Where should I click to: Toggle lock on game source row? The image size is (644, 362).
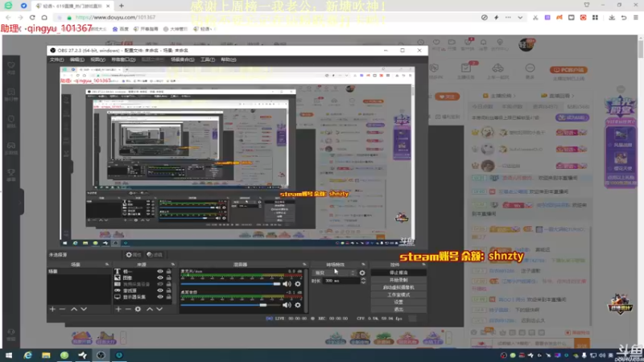point(169,290)
